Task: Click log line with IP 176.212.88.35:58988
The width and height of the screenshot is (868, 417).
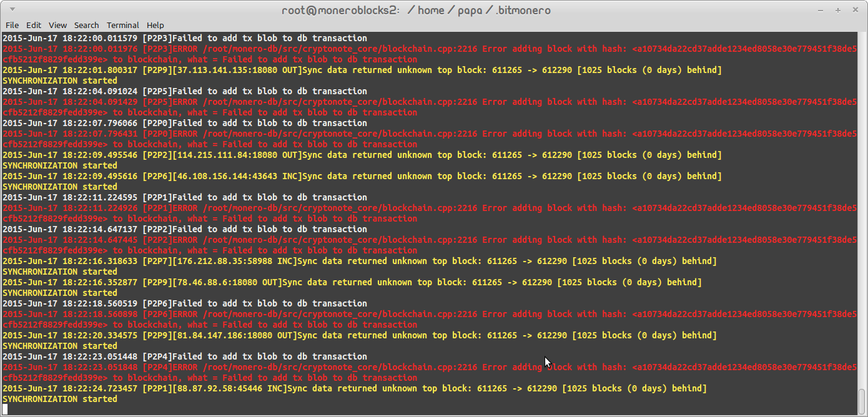Action: tap(360, 261)
